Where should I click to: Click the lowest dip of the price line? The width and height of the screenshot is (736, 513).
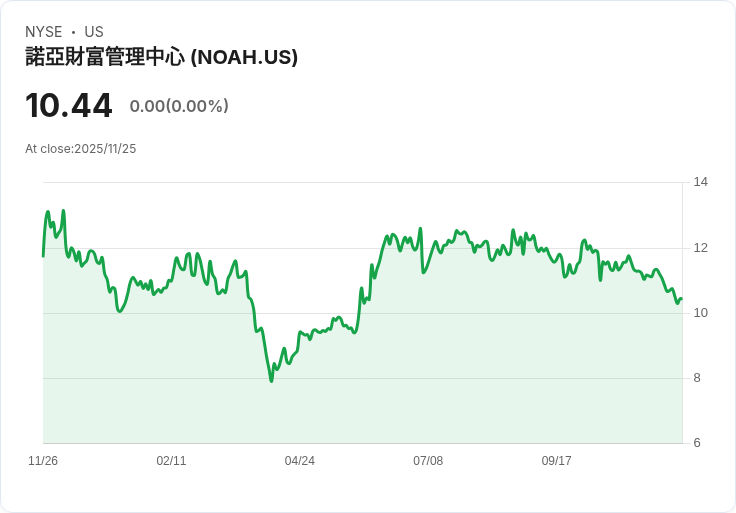pos(271,381)
